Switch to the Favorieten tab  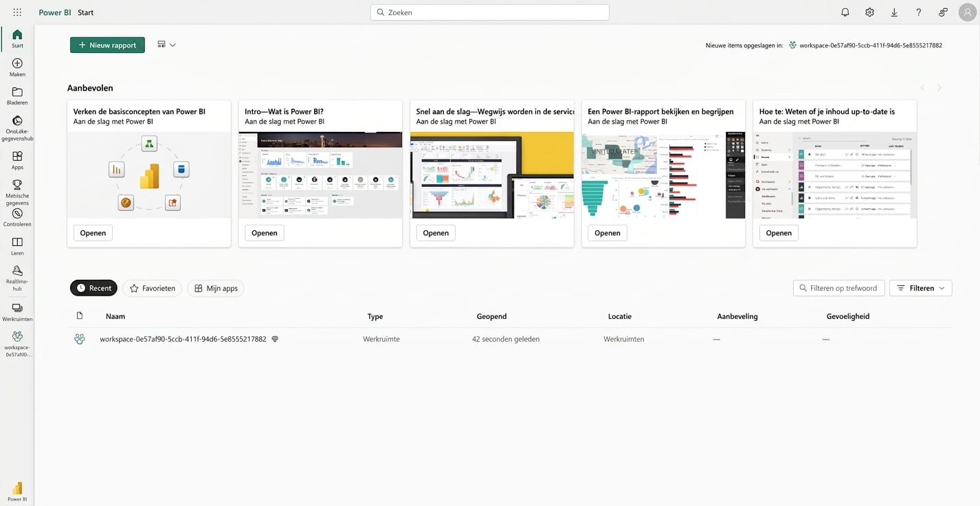[152, 288]
